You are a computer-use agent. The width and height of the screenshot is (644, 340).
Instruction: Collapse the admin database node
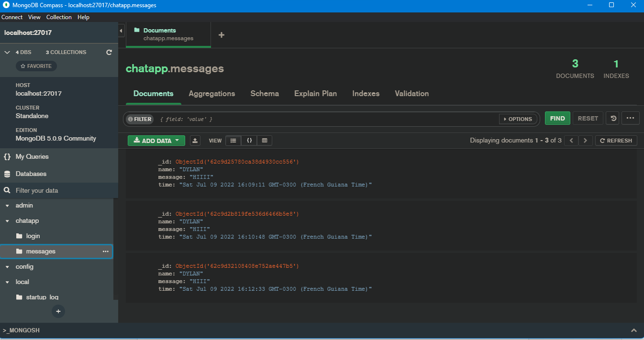7,206
